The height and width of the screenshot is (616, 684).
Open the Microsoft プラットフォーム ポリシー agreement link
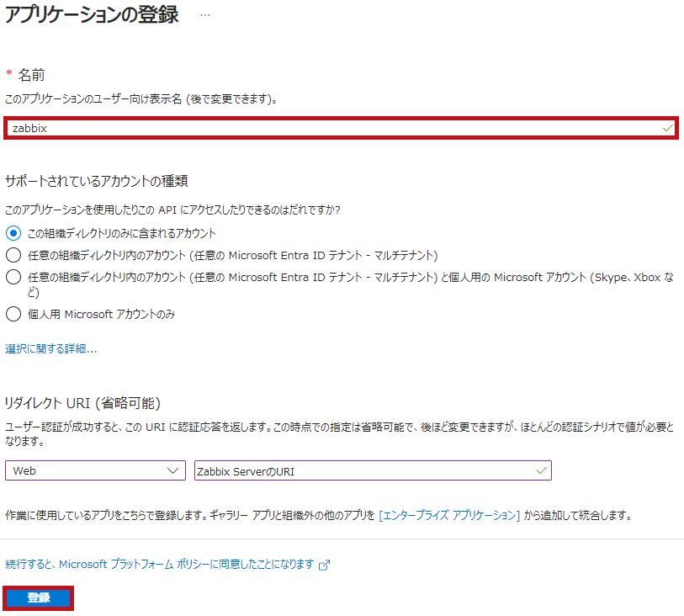click(x=159, y=565)
